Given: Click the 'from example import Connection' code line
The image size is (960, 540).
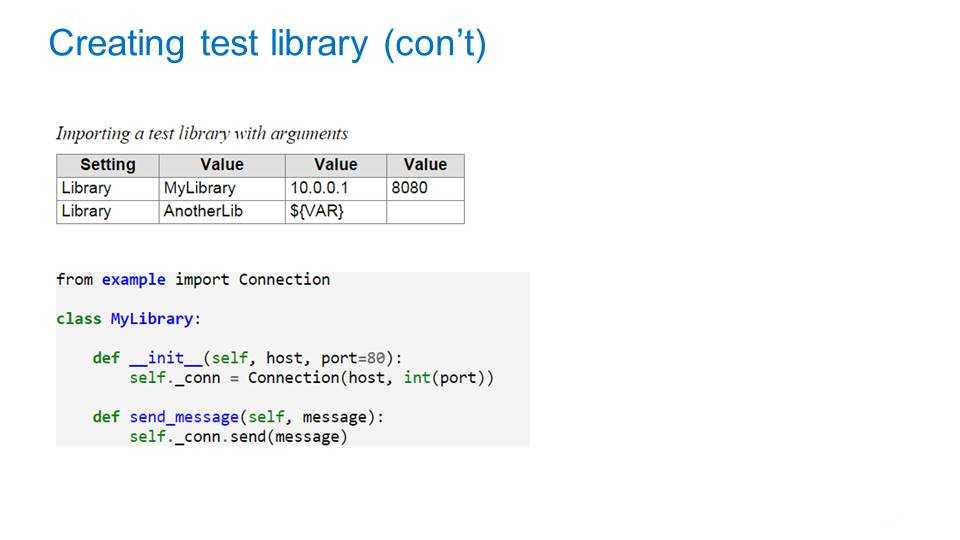Looking at the screenshot, I should 193,280.
